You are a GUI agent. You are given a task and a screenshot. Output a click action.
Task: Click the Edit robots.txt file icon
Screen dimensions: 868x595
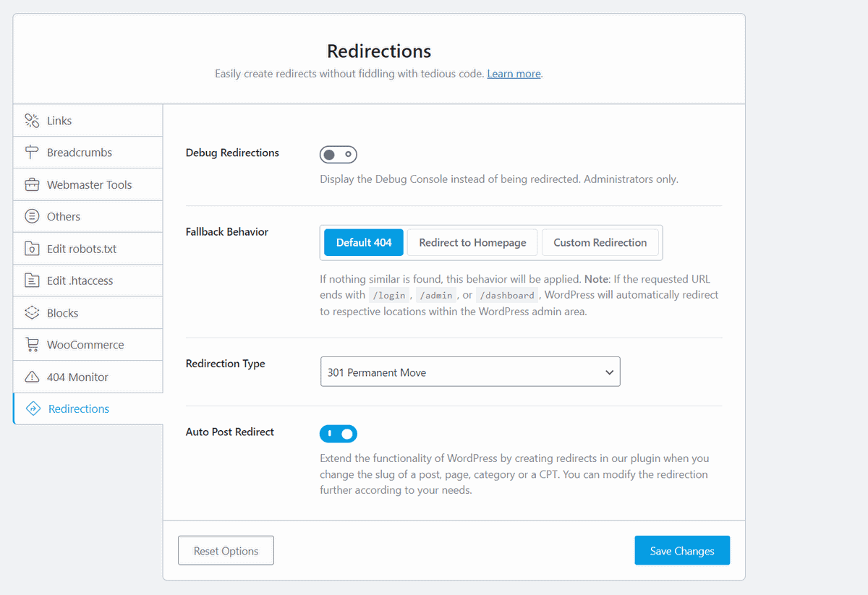point(32,249)
